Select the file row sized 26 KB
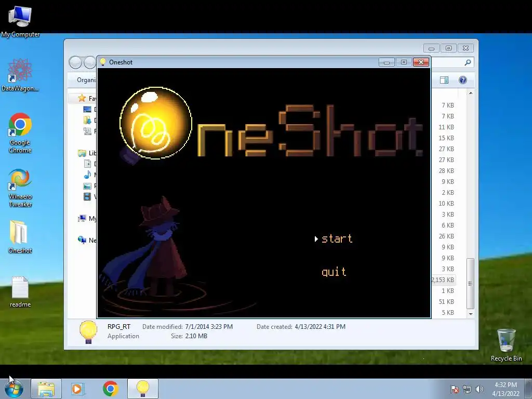 (x=446, y=236)
